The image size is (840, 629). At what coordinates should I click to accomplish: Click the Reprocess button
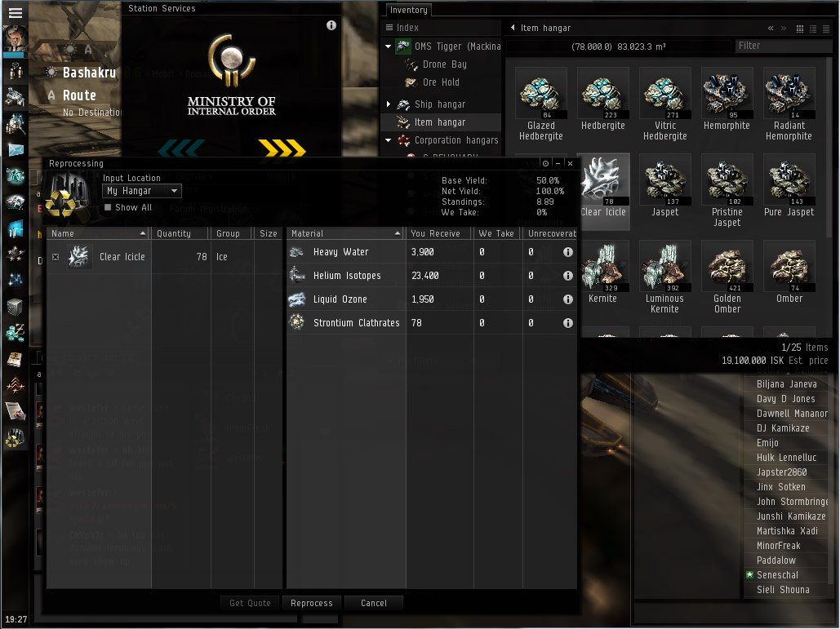click(x=312, y=604)
